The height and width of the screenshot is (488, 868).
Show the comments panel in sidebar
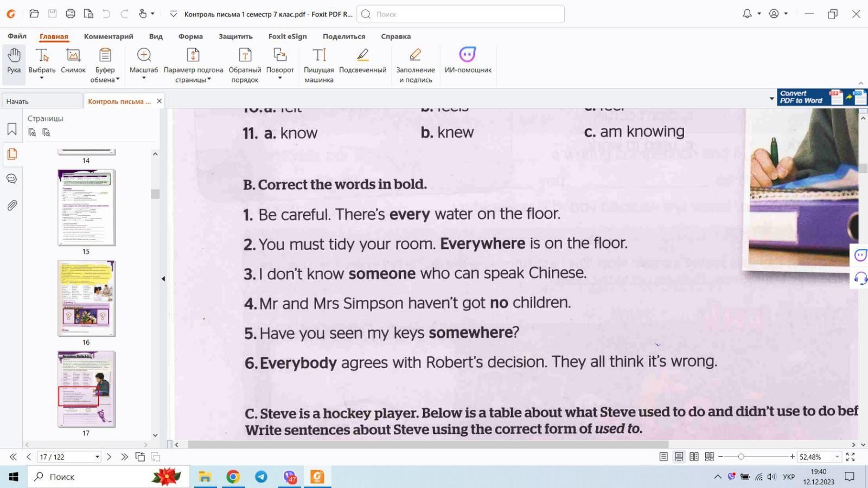pos(12,179)
